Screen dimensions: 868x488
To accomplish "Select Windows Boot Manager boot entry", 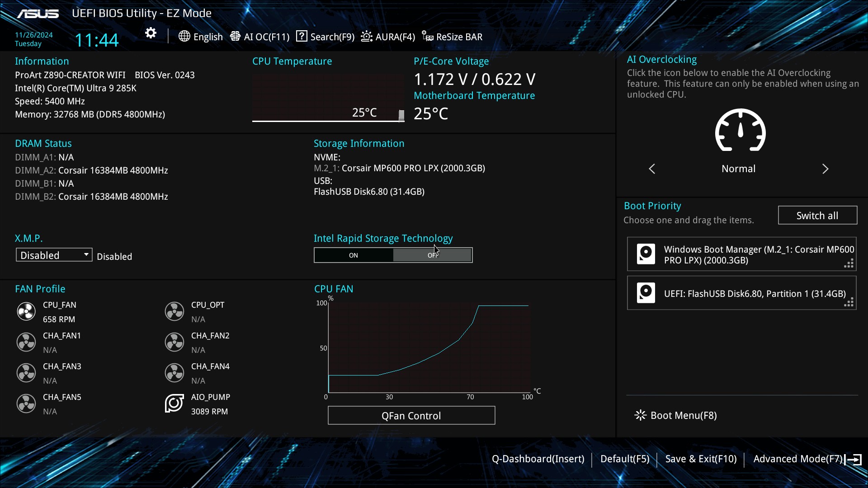I will [741, 254].
